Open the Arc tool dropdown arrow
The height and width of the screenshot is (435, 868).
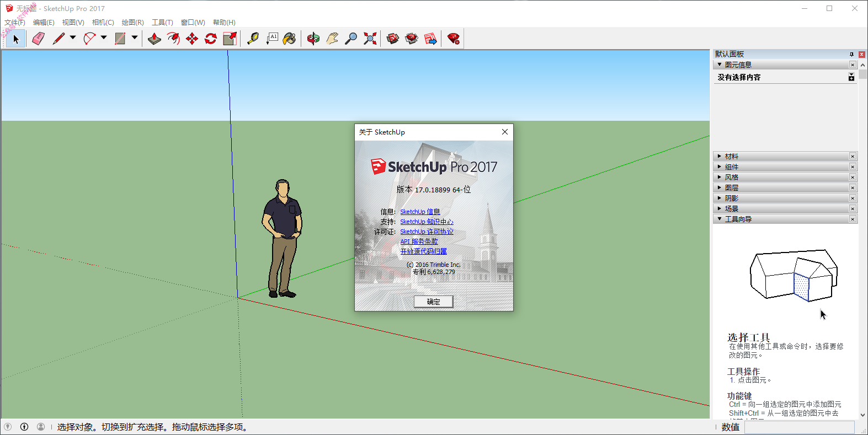(x=104, y=38)
